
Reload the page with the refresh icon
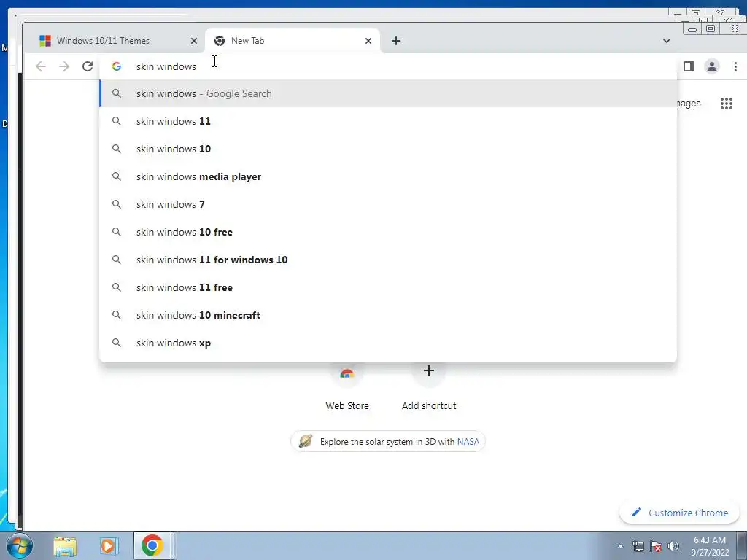click(88, 66)
